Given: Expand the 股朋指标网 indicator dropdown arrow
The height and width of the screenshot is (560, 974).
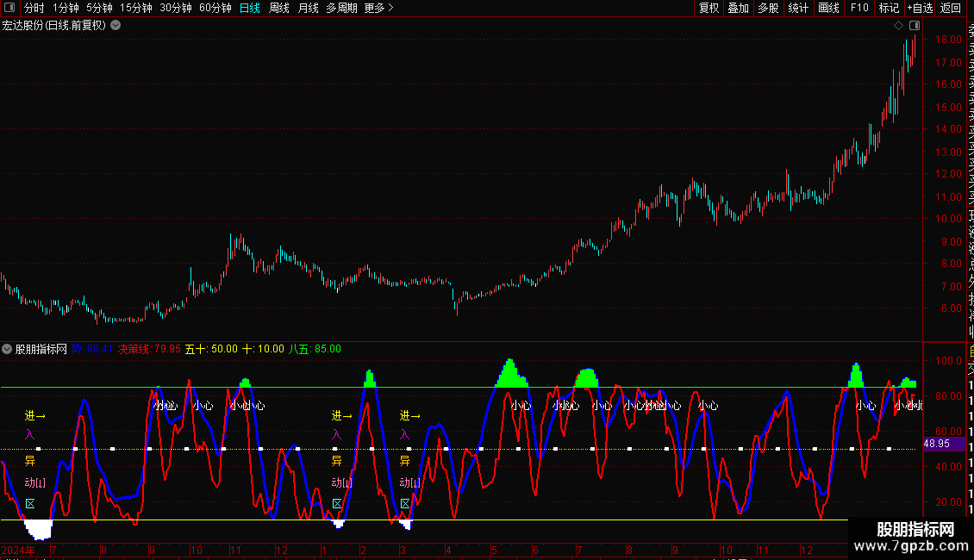Looking at the screenshot, I should point(8,349).
